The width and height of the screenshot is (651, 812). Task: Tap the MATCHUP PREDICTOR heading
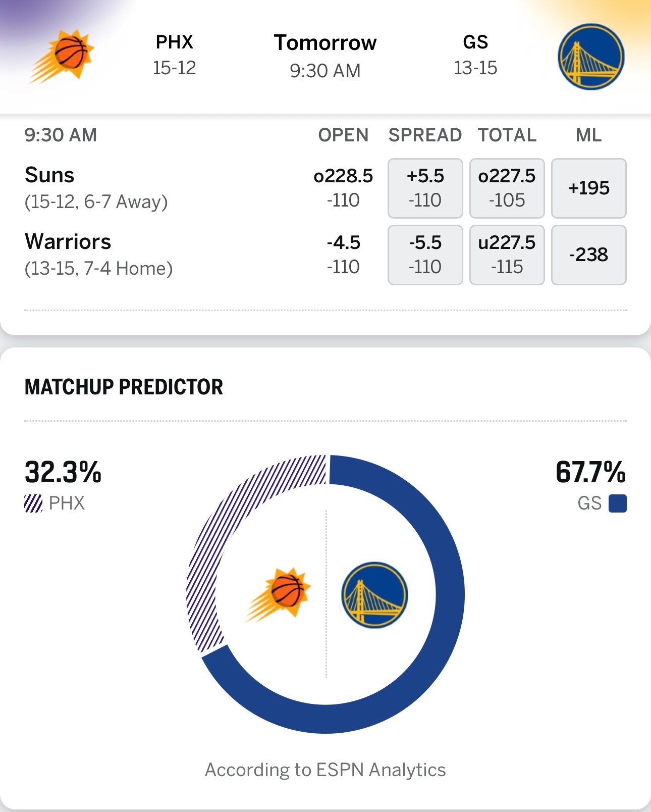click(x=124, y=387)
